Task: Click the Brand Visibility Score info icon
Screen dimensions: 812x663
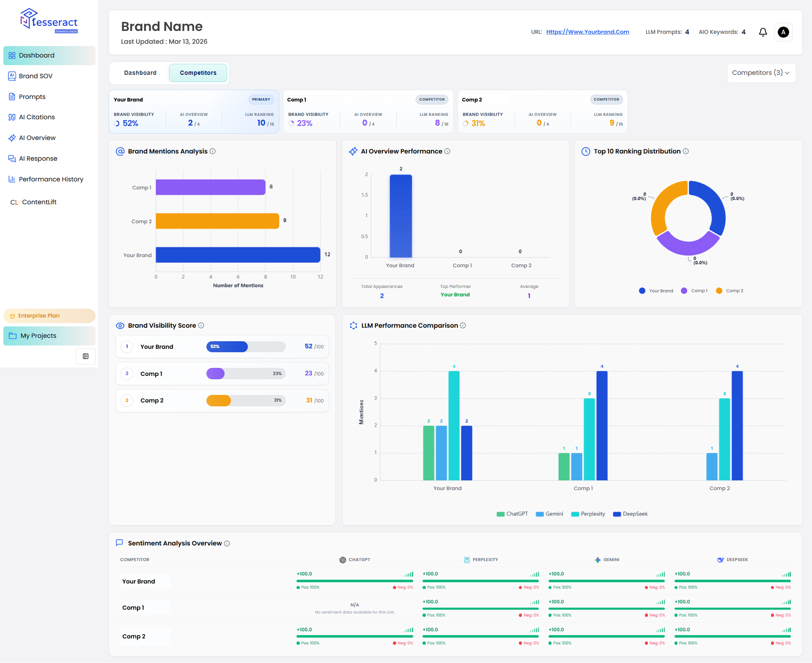Action: (201, 326)
